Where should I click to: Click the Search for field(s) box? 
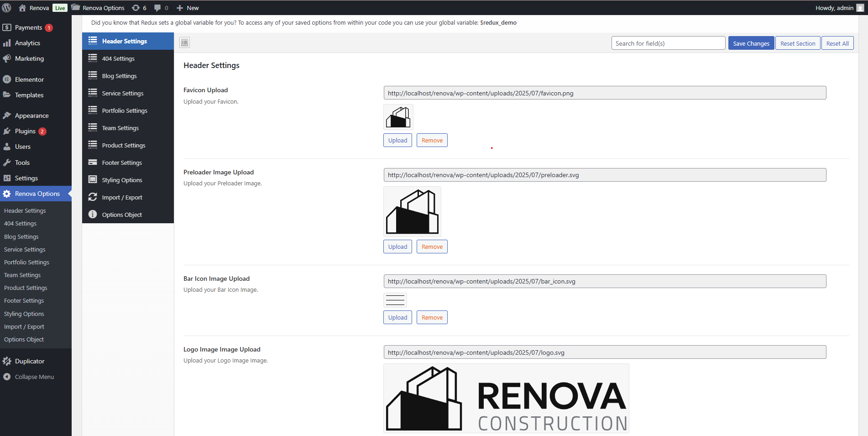pyautogui.click(x=668, y=43)
